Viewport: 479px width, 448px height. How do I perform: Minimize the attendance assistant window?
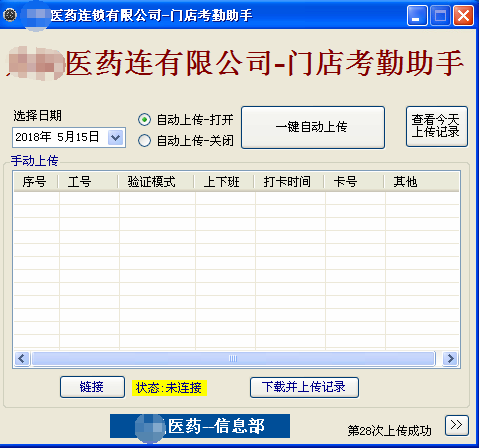tap(417, 15)
